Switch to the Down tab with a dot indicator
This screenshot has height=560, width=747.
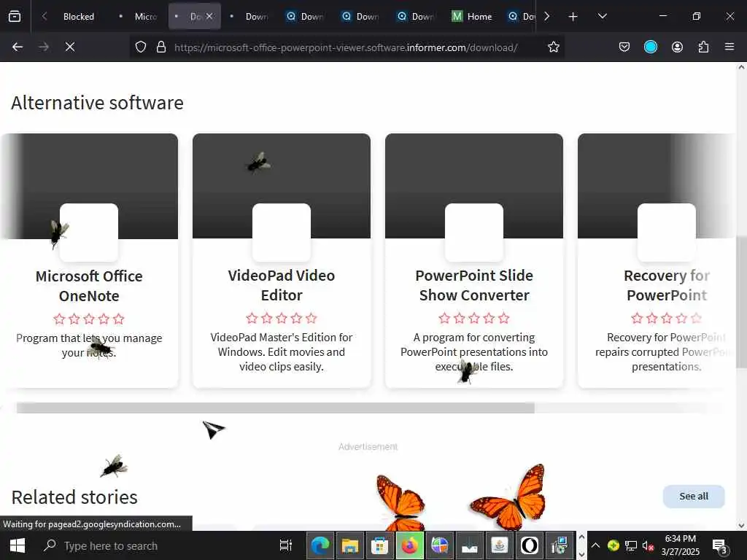249,17
